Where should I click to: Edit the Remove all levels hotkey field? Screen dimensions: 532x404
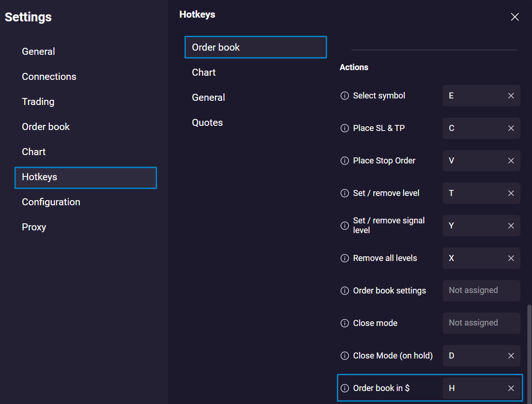pyautogui.click(x=481, y=258)
